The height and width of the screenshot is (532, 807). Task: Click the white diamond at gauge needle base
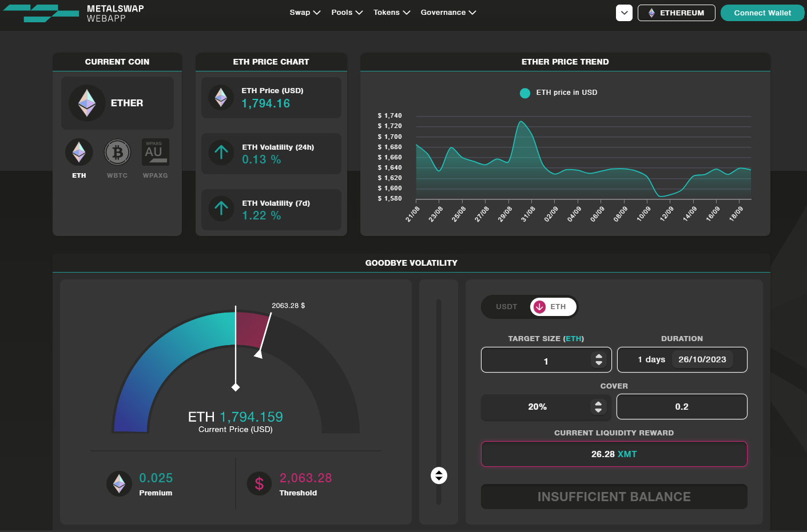coord(236,387)
